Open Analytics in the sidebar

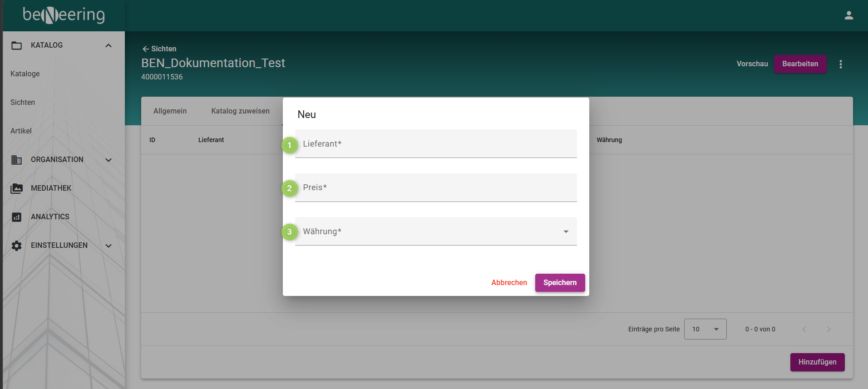point(50,217)
